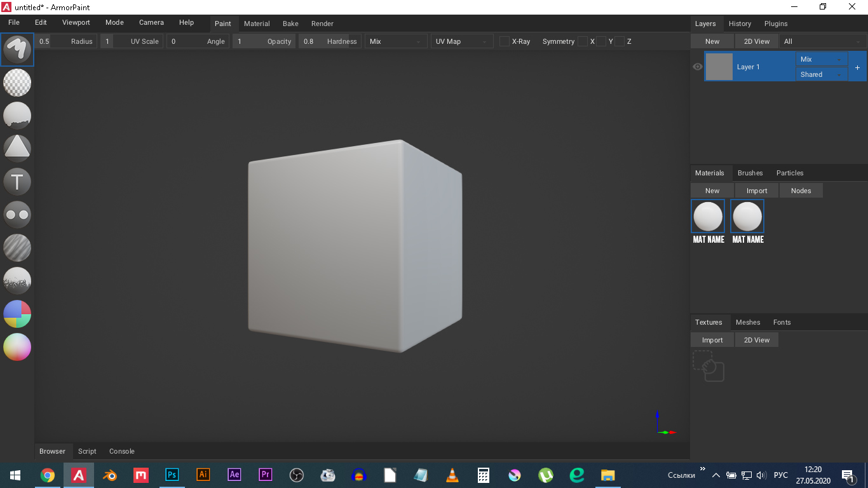Select the Fill tool
Viewport: 868px width, 488px height.
(17, 116)
